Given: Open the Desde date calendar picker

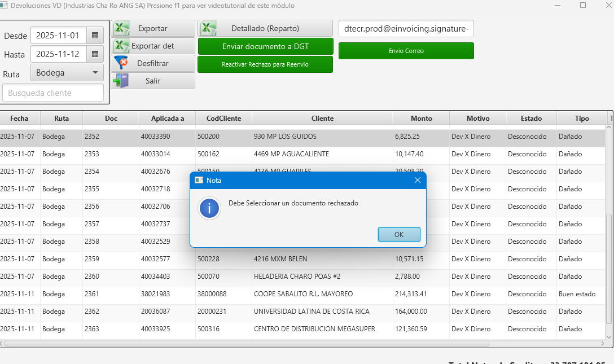Looking at the screenshot, I should coord(95,36).
